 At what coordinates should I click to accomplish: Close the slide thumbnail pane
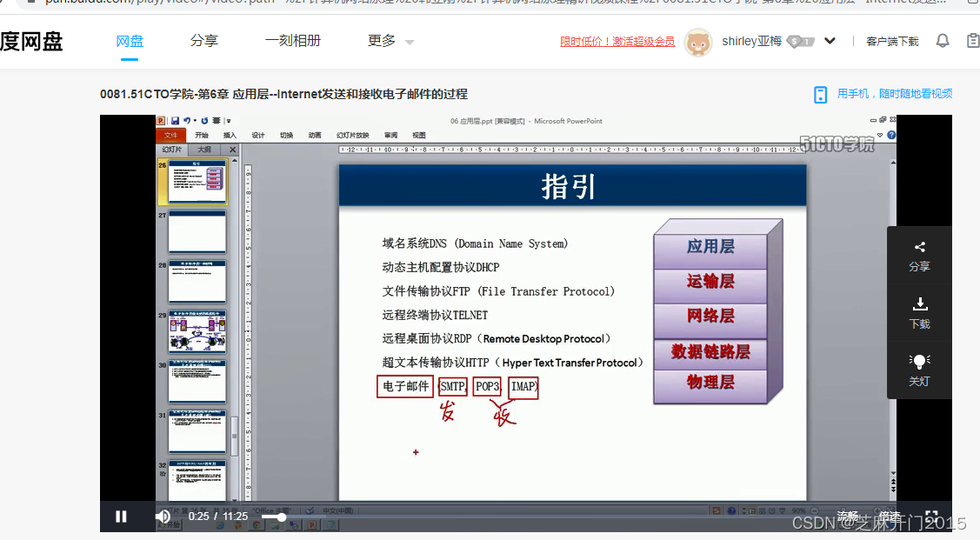pos(232,150)
